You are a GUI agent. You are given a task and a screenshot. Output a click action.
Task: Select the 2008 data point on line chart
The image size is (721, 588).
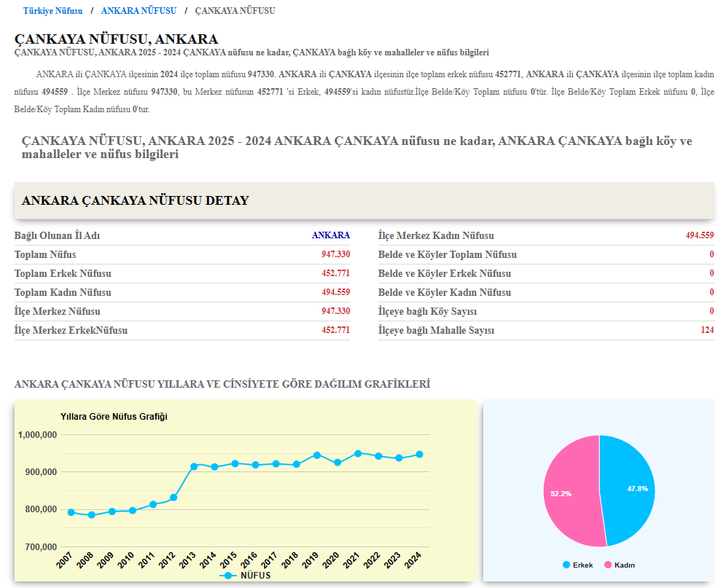[92, 515]
